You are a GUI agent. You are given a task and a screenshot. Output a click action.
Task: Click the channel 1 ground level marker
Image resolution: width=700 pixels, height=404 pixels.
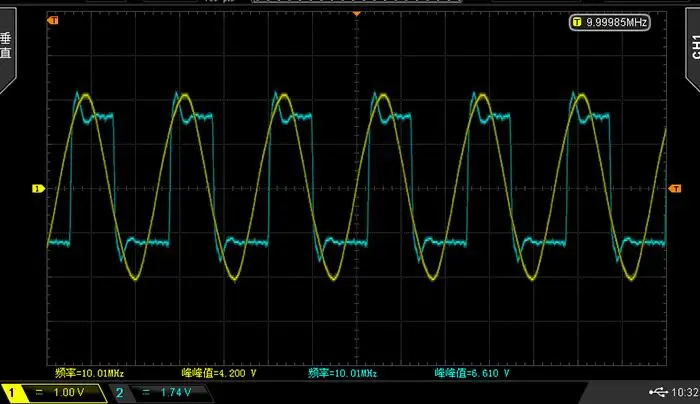click(38, 188)
